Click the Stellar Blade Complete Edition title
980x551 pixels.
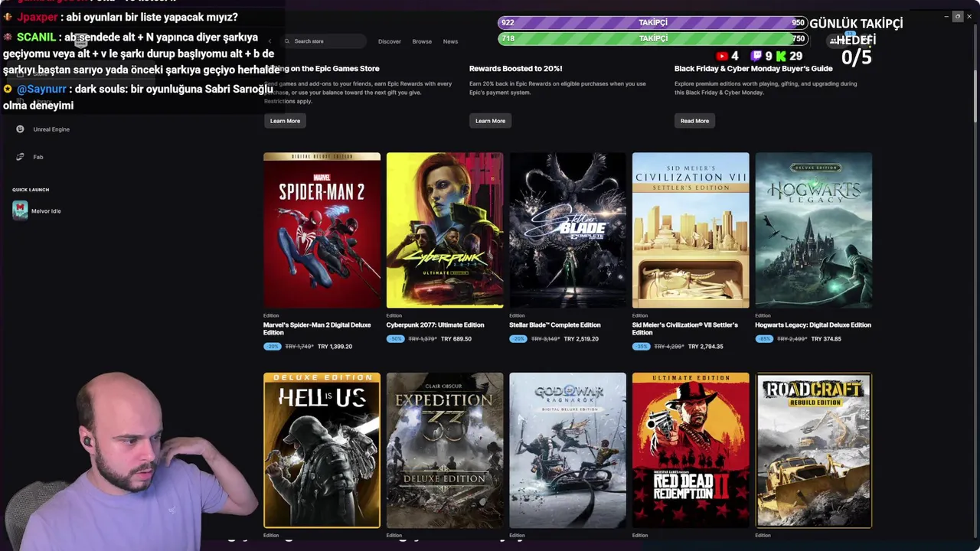point(555,325)
